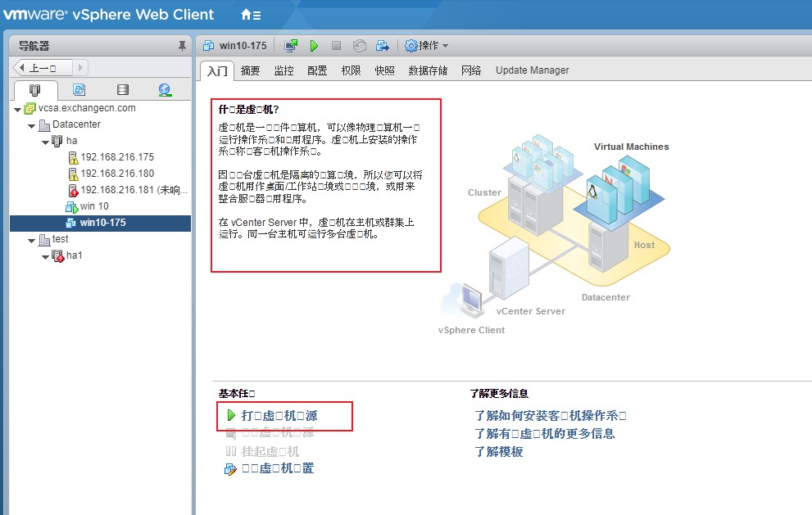Click the grey stop square in the toolbar
This screenshot has width=812, height=515.
click(336, 46)
